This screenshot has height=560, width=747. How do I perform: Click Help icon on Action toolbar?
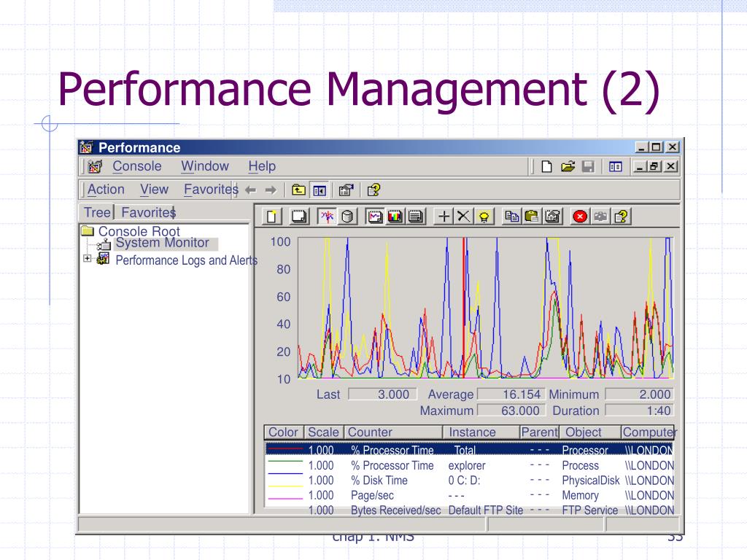click(373, 190)
